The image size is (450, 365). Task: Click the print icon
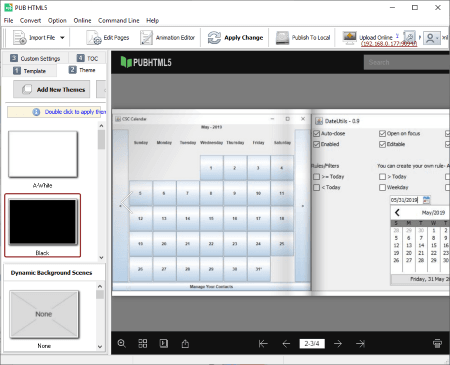pos(437,343)
